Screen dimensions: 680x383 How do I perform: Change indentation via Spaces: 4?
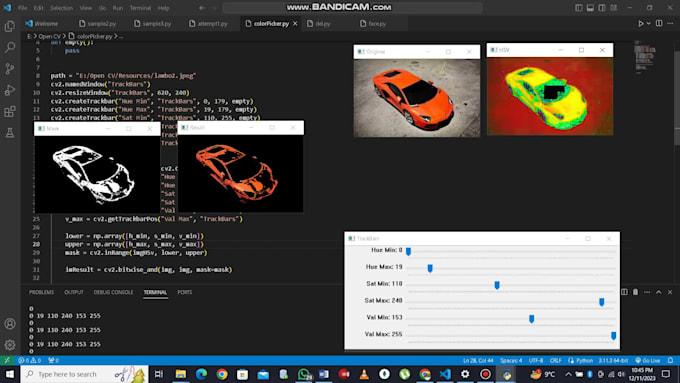[x=511, y=360]
